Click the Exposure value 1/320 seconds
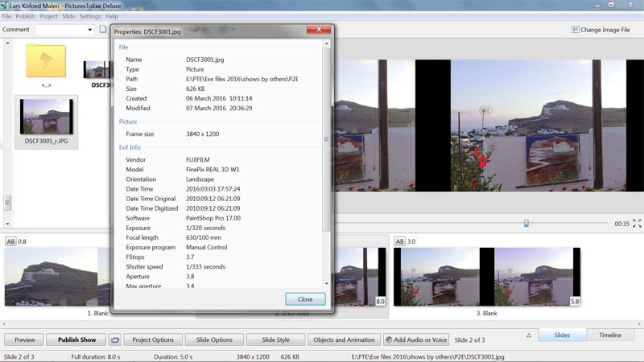Image resolution: width=644 pixels, height=362 pixels. (205, 228)
